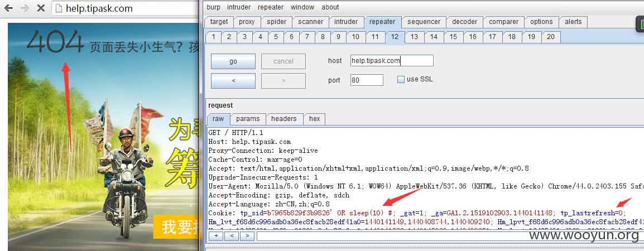Viewport: 644px width, 251px height.
Task: Switch to the params view tab
Action: point(248,119)
